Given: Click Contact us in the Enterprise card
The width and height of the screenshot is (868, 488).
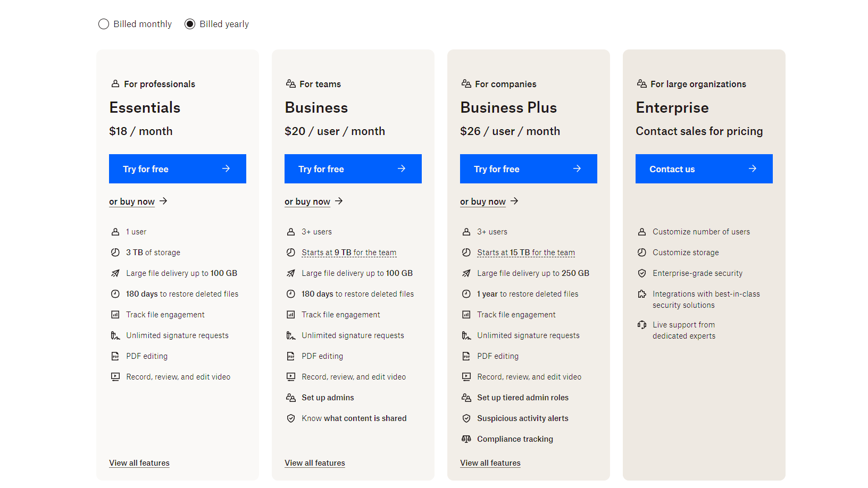Looking at the screenshot, I should 704,169.
